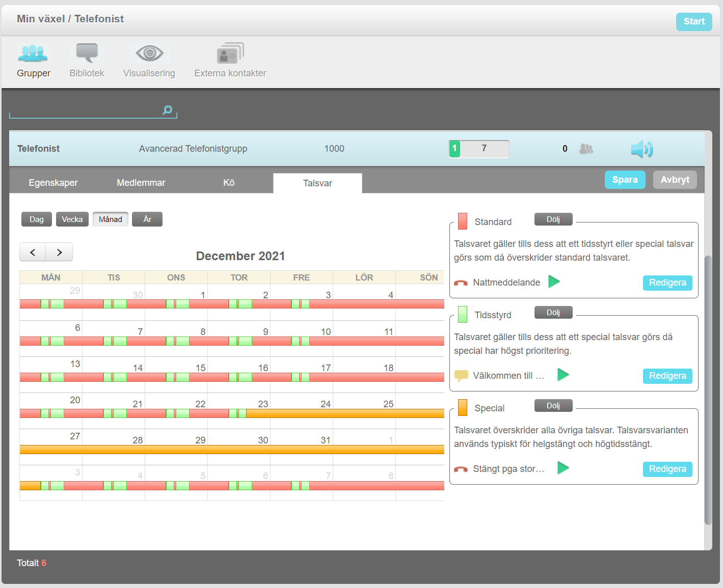Screen dimensions: 723x588
Task: Edit the Standard Nattmeddelande via Redigera
Action: coord(667,283)
